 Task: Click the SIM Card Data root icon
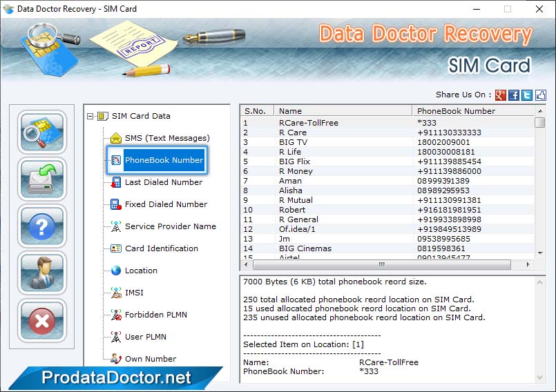pyautogui.click(x=102, y=116)
